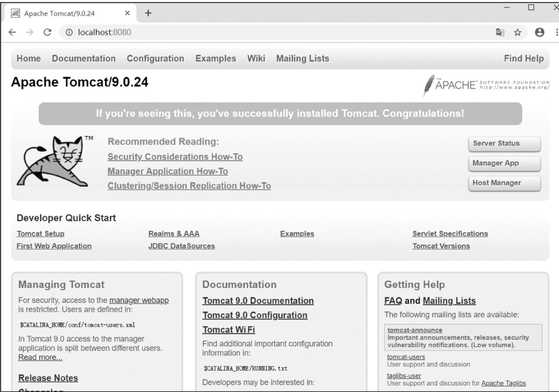
Task: Open the browser three-dot menu
Action: (x=557, y=32)
